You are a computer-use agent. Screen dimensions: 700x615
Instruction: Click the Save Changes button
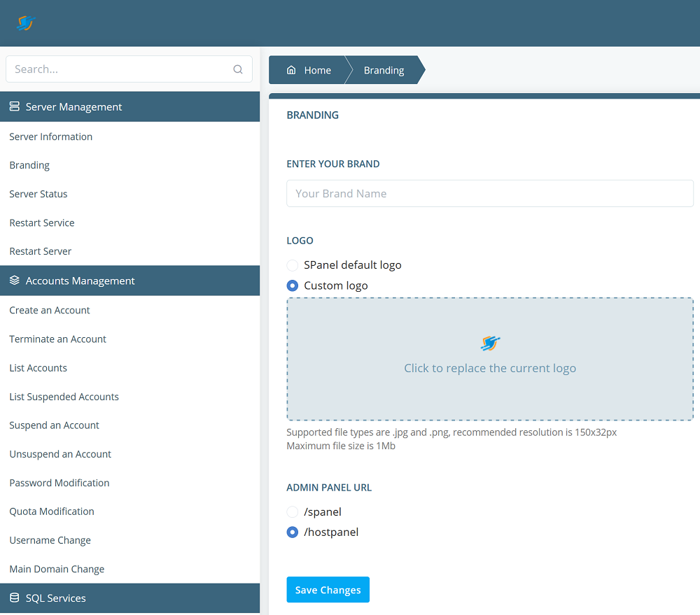(x=328, y=590)
